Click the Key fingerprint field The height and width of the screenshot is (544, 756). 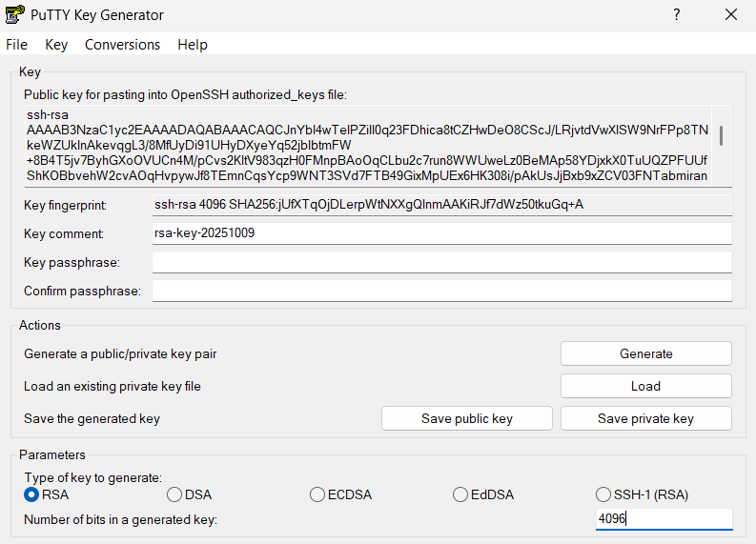(442, 205)
